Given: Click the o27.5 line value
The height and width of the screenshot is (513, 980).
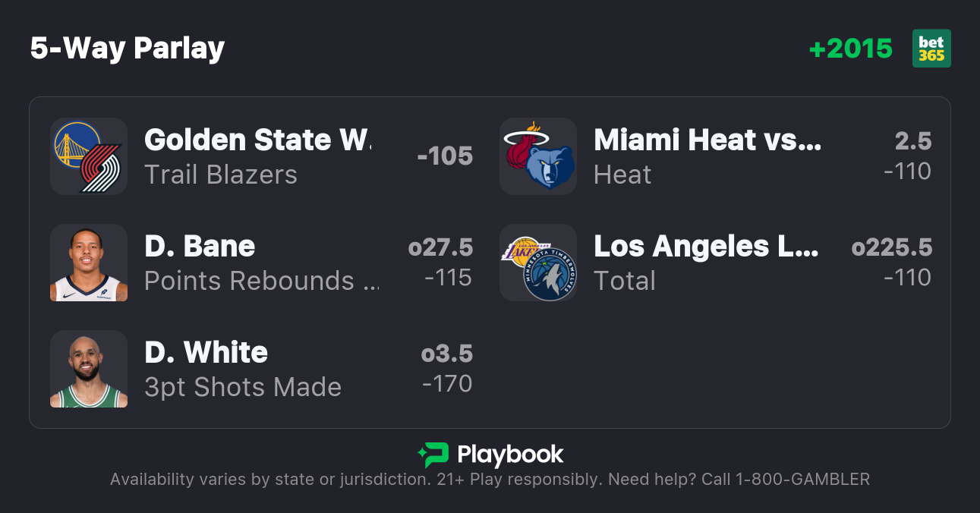Looking at the screenshot, I should [440, 247].
